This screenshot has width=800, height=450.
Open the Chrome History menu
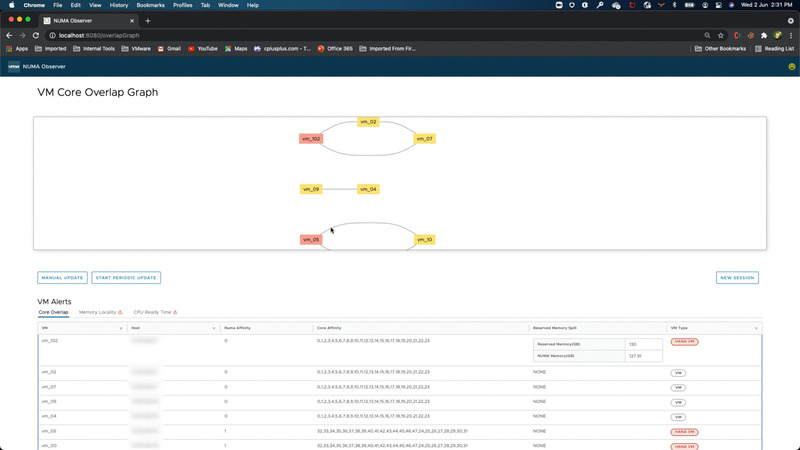tap(119, 5)
